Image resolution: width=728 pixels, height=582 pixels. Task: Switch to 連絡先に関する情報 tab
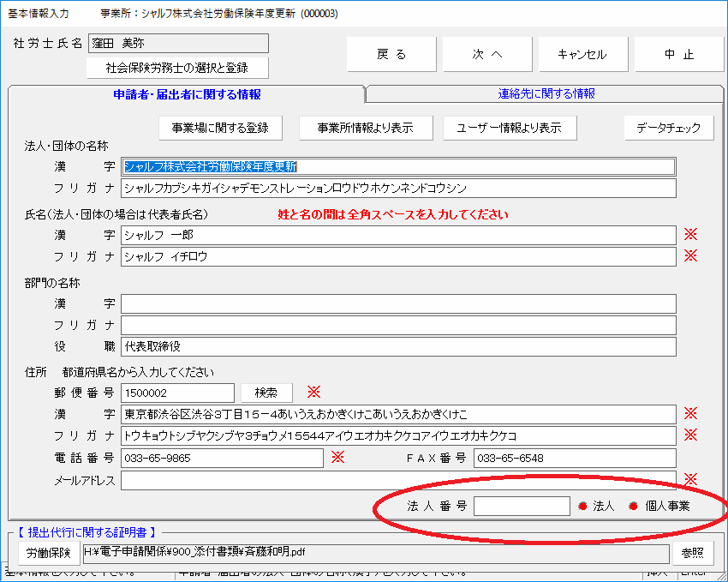pos(546,94)
